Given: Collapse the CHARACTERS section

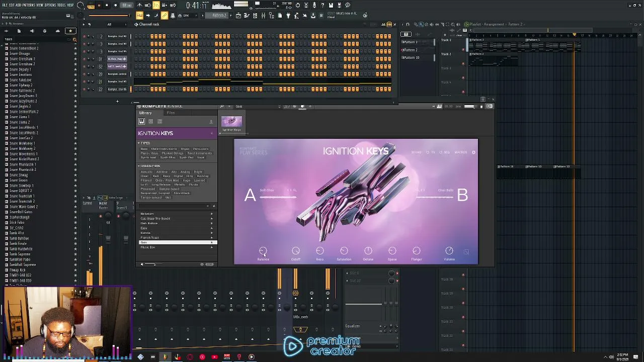Looking at the screenshot, I should point(139,166).
